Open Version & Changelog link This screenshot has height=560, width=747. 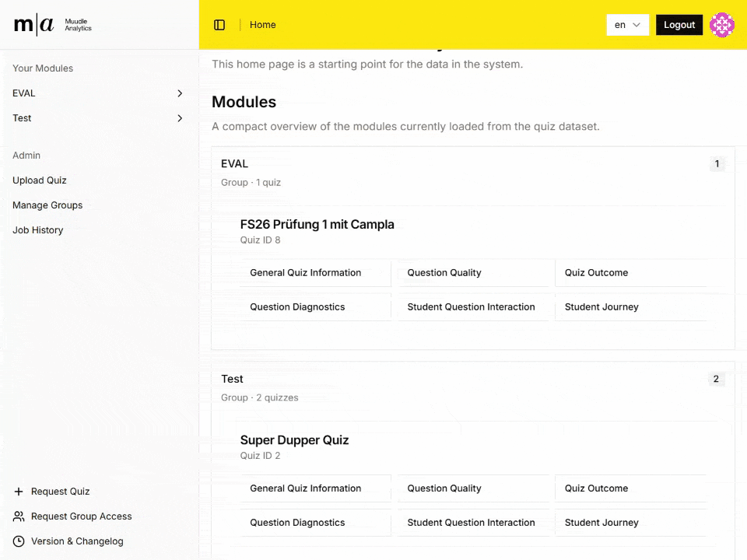point(77,541)
